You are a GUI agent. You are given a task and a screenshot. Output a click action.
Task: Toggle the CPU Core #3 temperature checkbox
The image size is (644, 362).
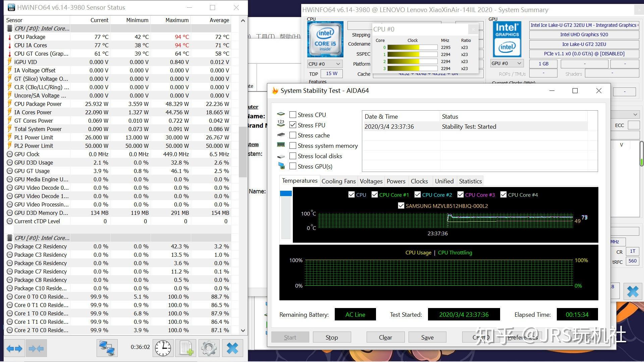pyautogui.click(x=461, y=195)
